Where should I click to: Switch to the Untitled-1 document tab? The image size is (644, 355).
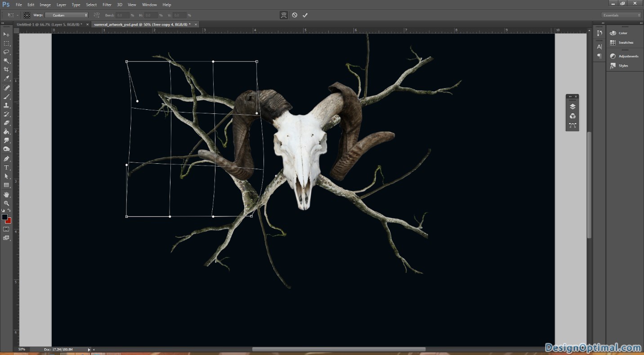coord(49,24)
